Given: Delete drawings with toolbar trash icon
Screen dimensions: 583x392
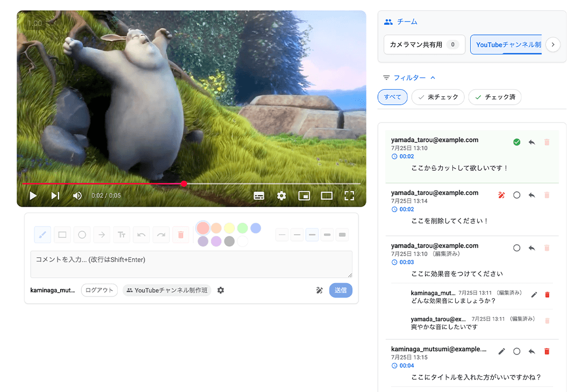Looking at the screenshot, I should (x=181, y=235).
